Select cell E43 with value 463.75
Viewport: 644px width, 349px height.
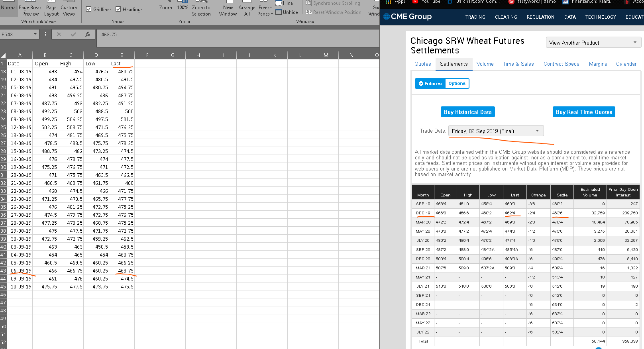[x=122, y=271]
